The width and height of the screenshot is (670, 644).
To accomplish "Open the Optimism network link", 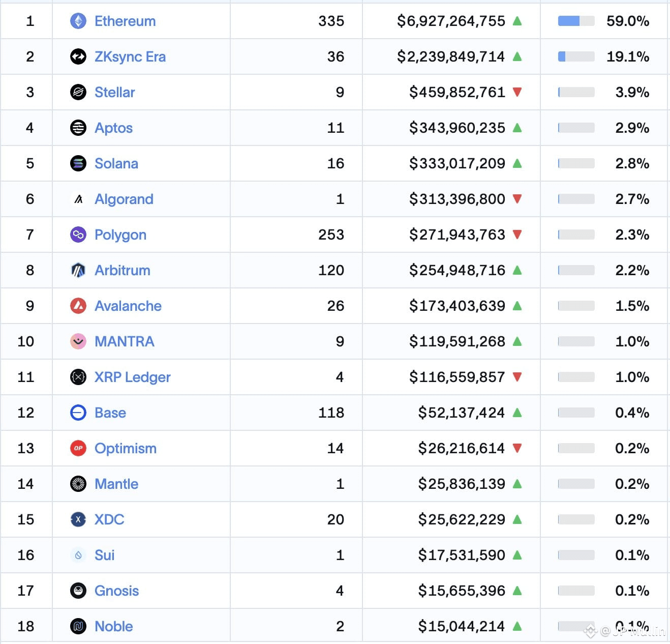I will tap(126, 448).
